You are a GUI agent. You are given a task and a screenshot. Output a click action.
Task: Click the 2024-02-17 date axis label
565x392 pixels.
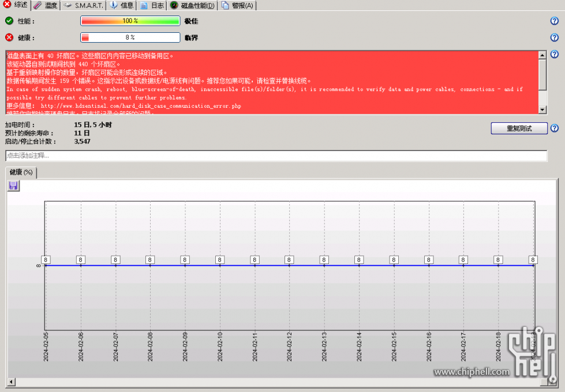(x=464, y=346)
